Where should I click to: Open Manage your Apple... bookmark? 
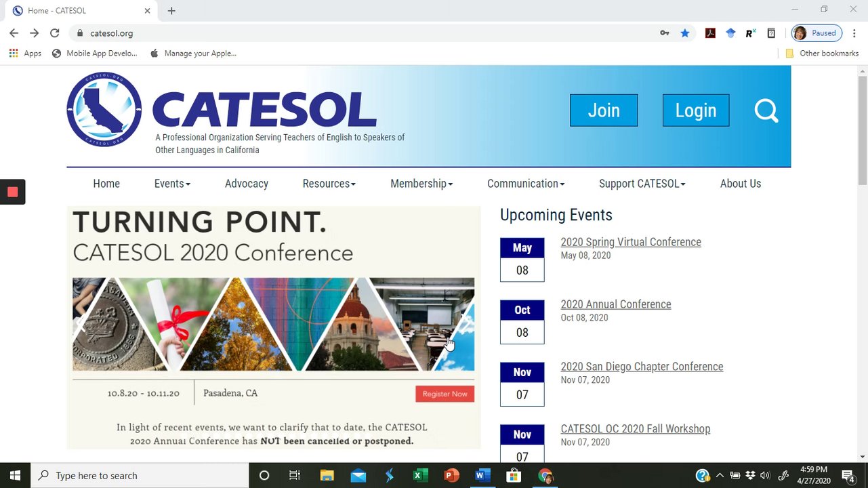point(193,54)
